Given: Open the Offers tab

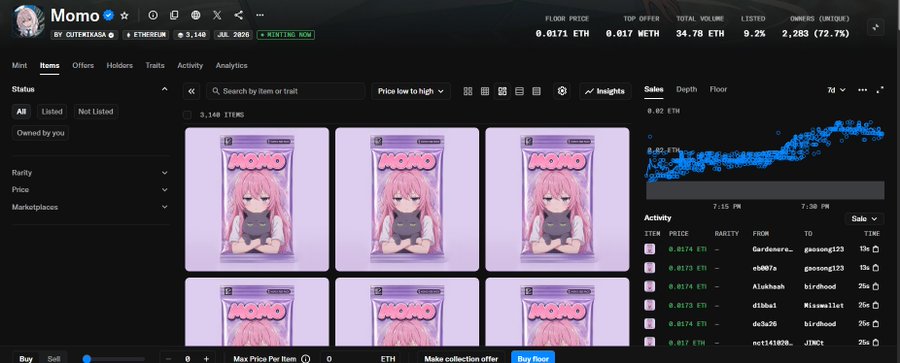Looking at the screenshot, I should [x=83, y=65].
